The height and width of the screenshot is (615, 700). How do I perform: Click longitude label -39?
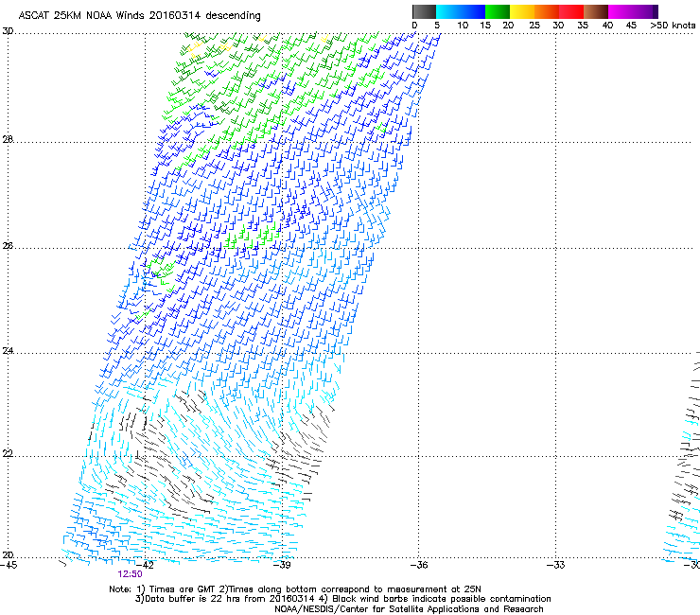(x=282, y=565)
